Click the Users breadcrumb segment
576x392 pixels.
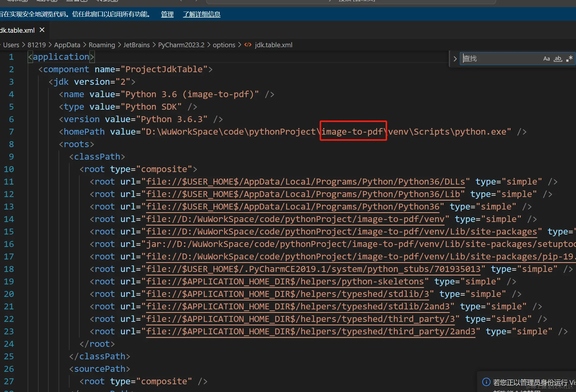[11, 45]
